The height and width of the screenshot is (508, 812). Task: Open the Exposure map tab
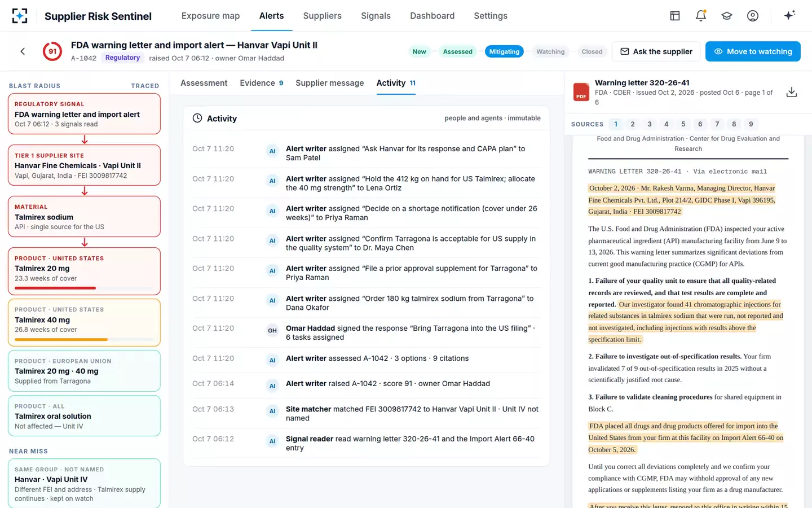click(210, 16)
